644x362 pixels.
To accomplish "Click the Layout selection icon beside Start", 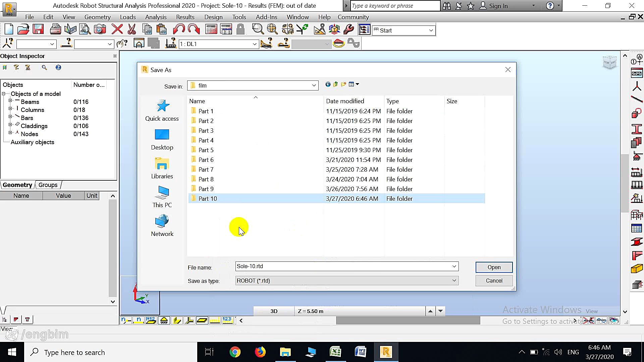I will [x=364, y=30].
